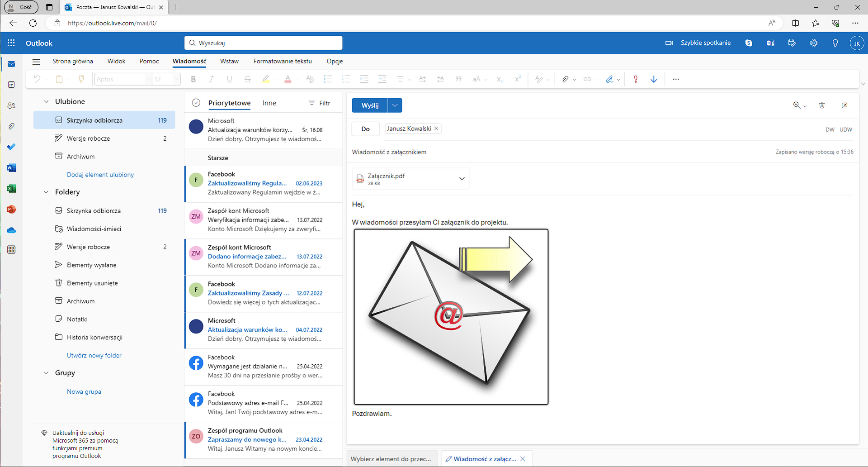Screen dimensions: 868x467
Task: Open Skype from the header
Action: [x=749, y=43]
